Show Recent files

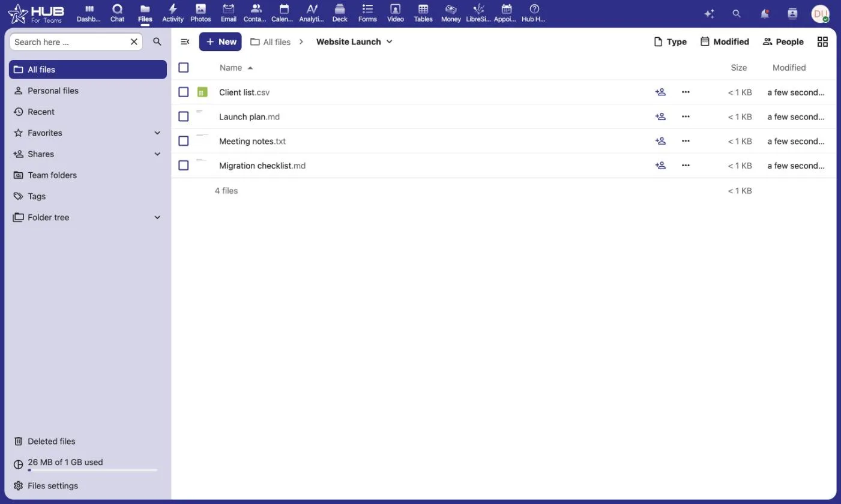pyautogui.click(x=88, y=112)
